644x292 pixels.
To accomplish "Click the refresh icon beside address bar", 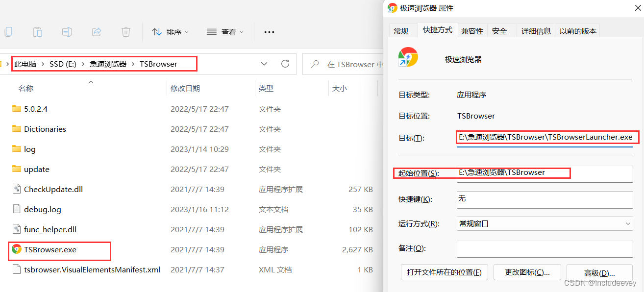I will pyautogui.click(x=285, y=64).
